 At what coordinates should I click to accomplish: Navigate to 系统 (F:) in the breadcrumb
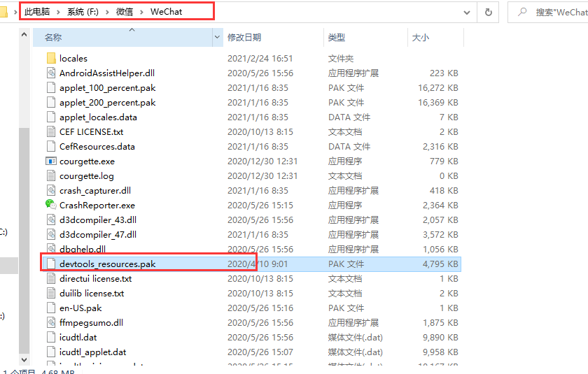tap(83, 12)
